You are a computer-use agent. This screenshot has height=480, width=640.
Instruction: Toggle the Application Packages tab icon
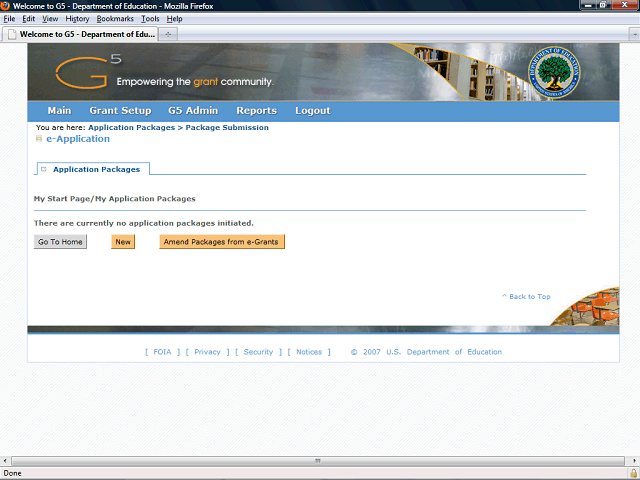[44, 169]
